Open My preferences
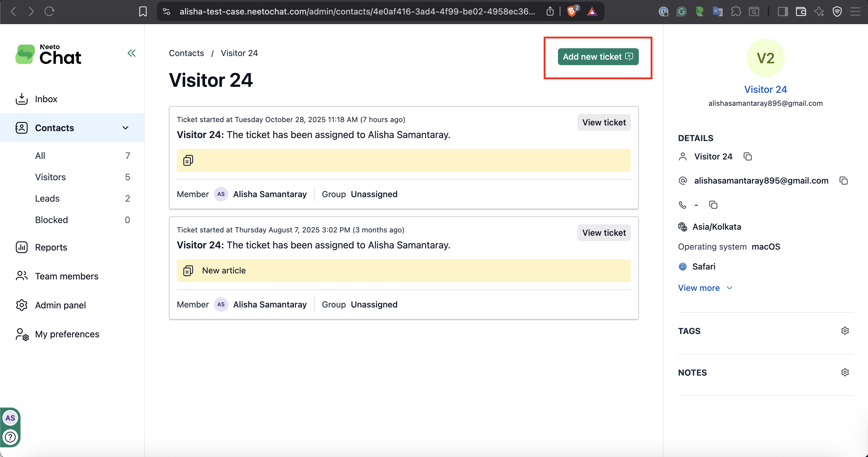 67,334
